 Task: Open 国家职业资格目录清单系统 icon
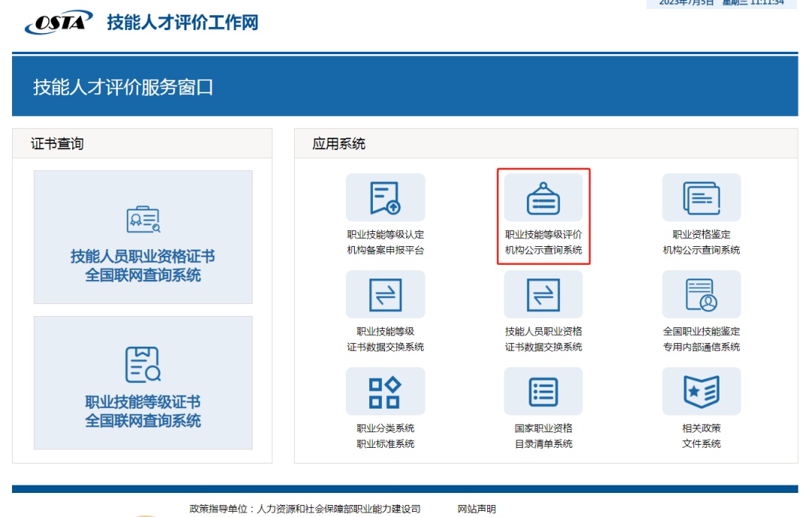(543, 391)
